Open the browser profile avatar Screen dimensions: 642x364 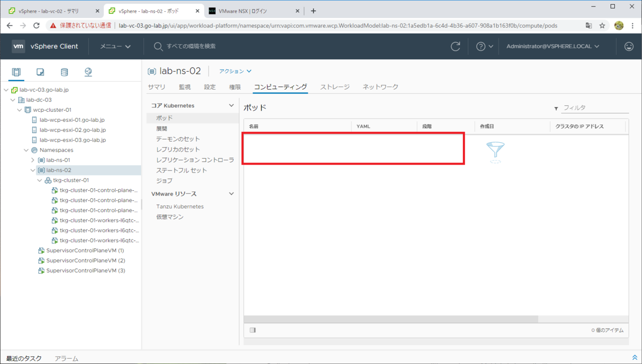point(619,25)
